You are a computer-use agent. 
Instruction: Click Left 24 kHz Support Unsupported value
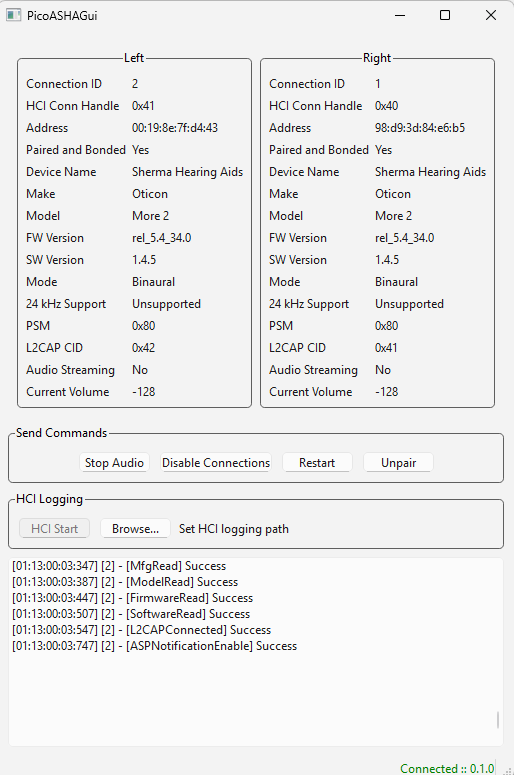[x=166, y=304]
